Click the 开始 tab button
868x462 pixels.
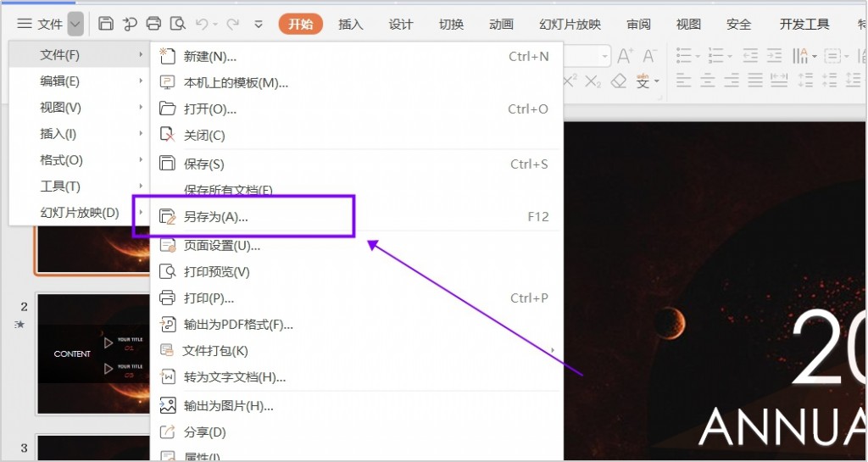tap(300, 24)
